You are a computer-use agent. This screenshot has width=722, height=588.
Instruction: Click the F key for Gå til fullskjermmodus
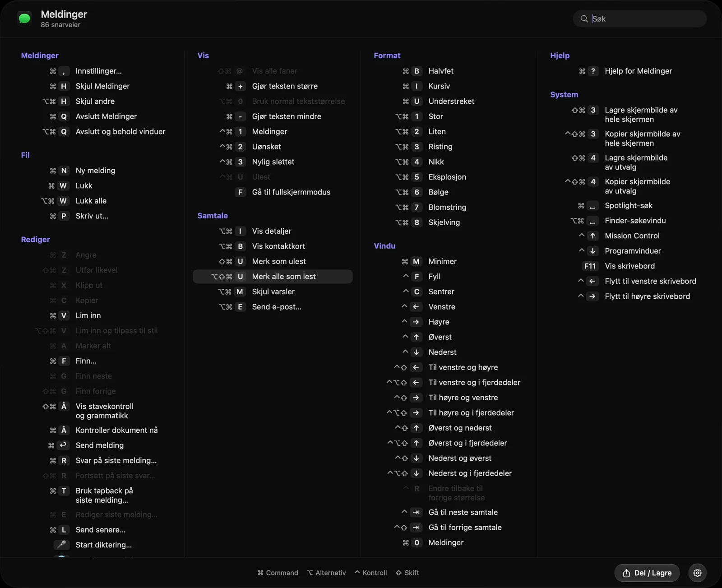pyautogui.click(x=240, y=192)
